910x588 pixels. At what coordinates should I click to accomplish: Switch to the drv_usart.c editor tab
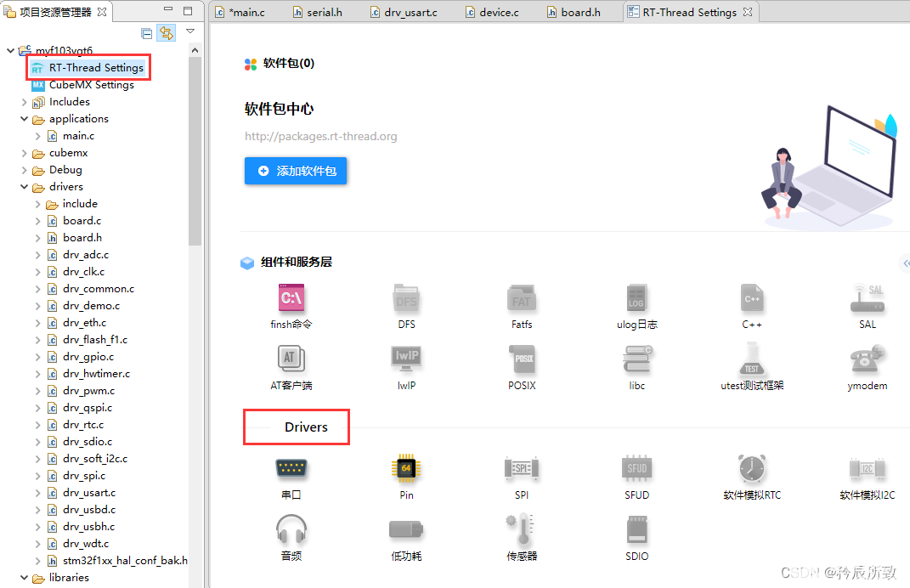[x=404, y=12]
